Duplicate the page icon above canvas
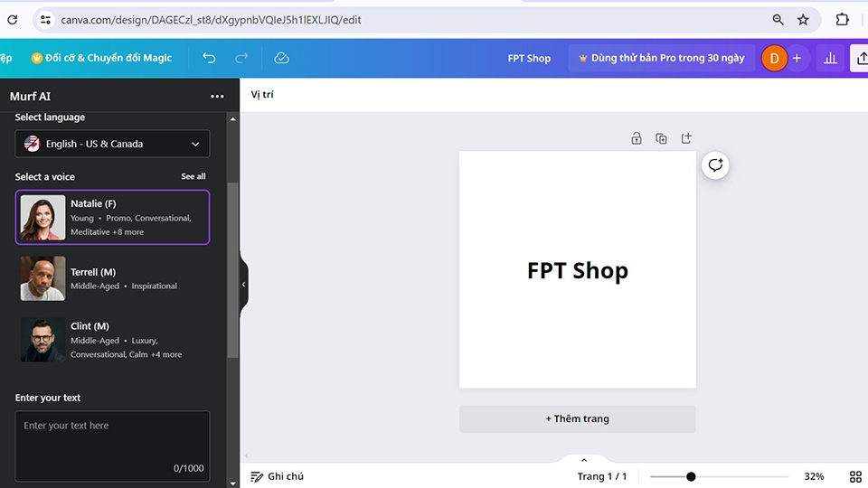The width and height of the screenshot is (868, 488). pos(661,138)
